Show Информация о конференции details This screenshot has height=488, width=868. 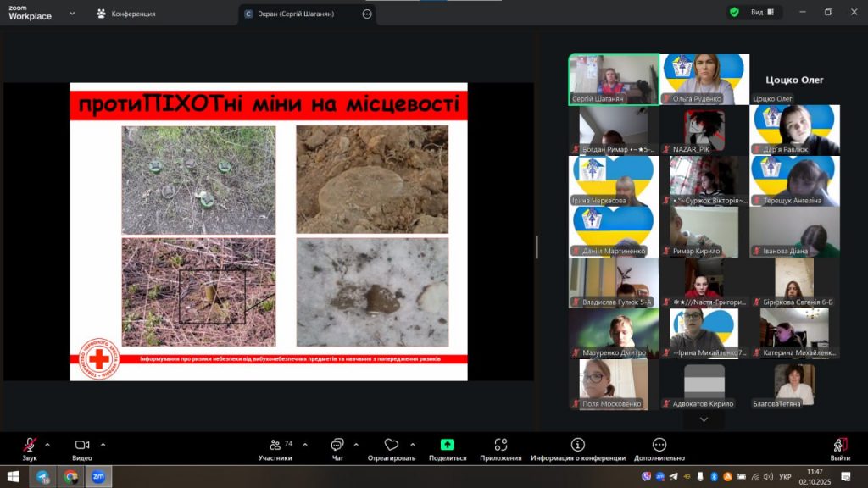[x=577, y=446]
